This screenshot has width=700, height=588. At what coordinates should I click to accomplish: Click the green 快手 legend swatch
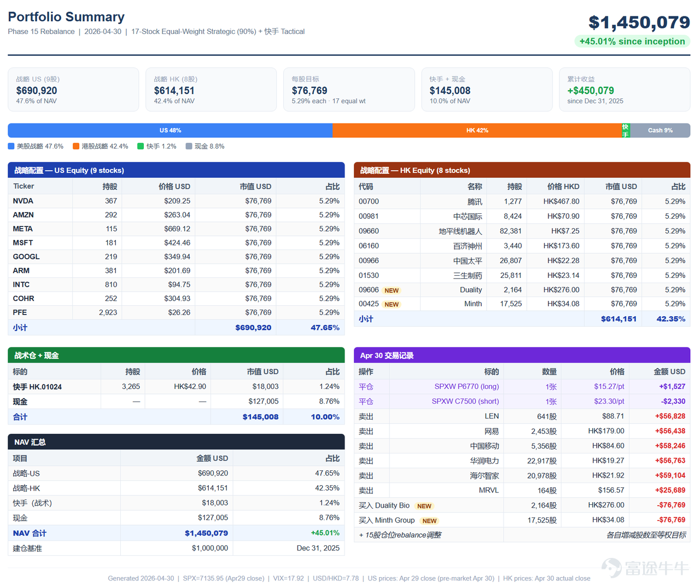141,146
